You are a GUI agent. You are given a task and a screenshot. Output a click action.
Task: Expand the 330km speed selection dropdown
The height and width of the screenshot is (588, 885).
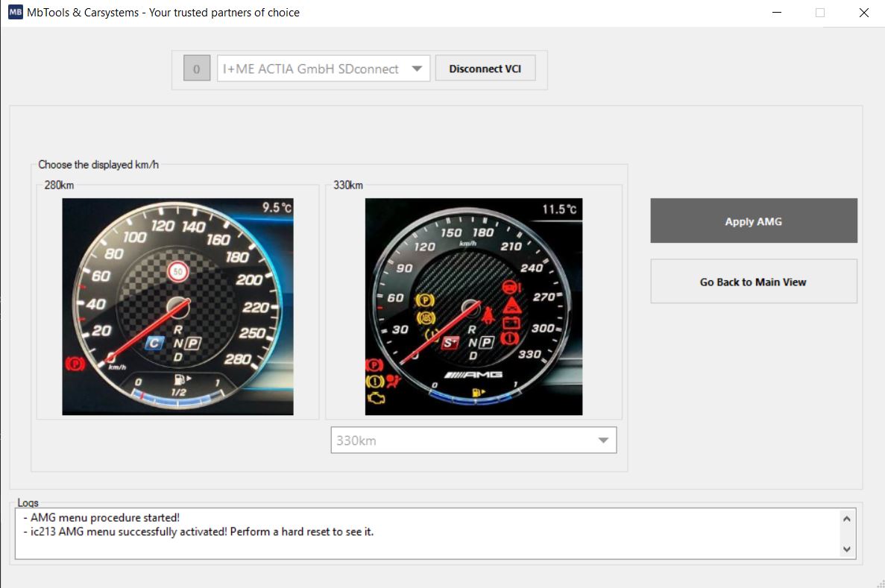pyautogui.click(x=473, y=440)
